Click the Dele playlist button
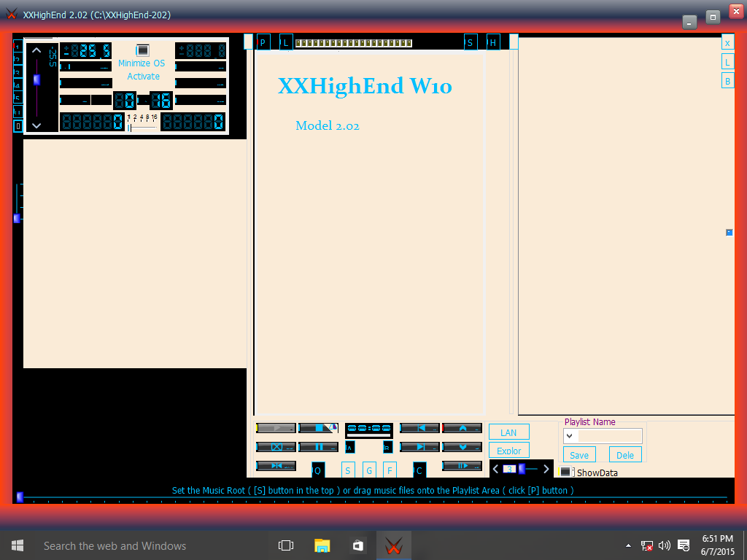 [x=625, y=455]
